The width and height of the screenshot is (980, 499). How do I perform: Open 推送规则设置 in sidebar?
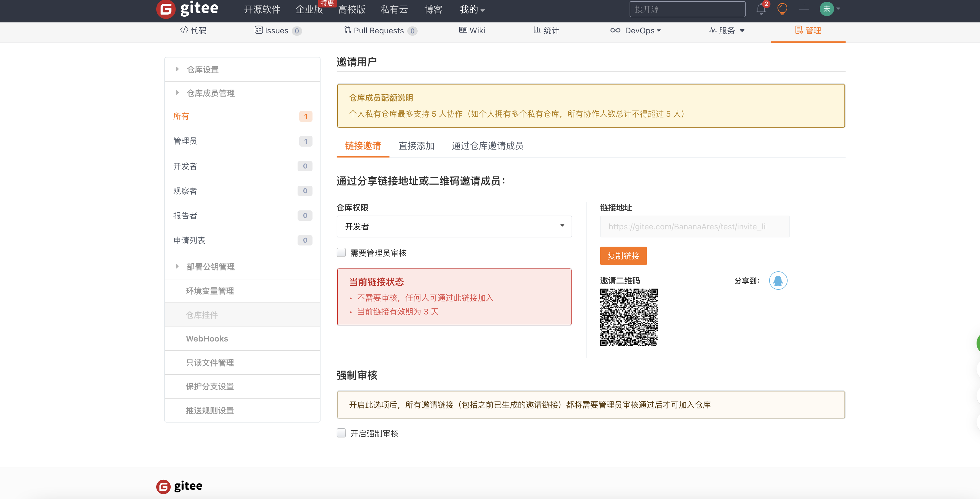pos(242,411)
